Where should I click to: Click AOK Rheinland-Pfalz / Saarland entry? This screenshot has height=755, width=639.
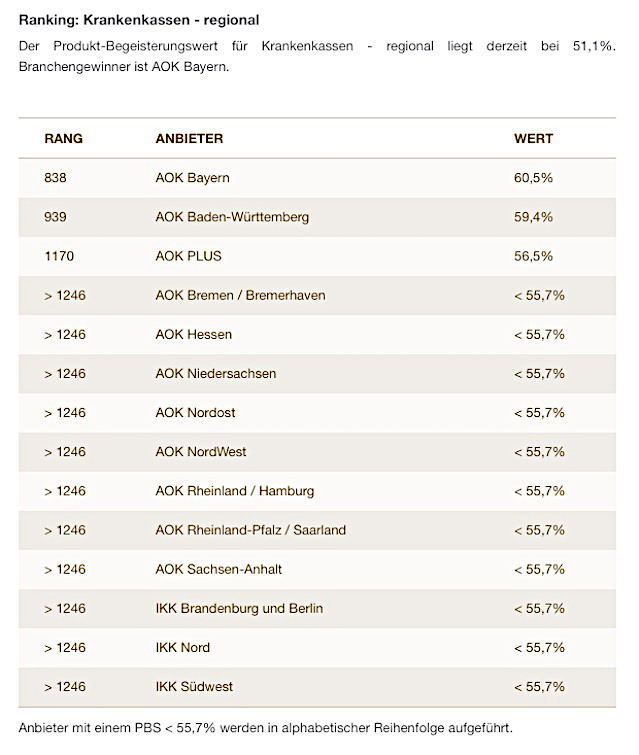point(250,530)
